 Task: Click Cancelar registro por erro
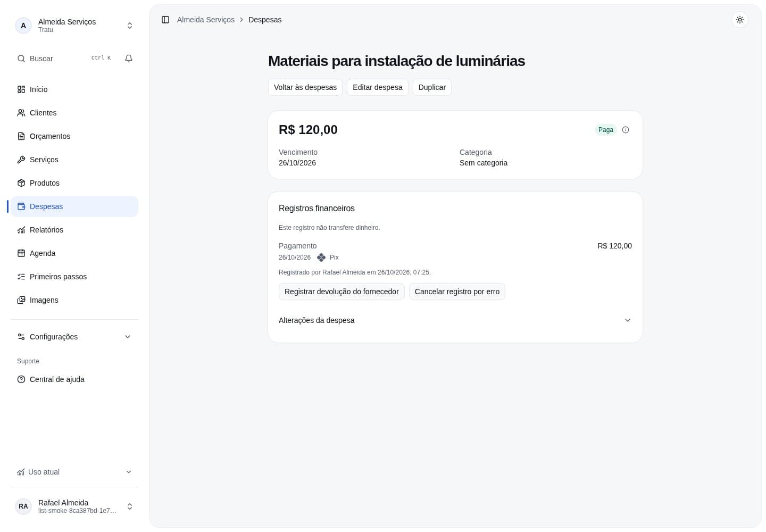(x=457, y=292)
